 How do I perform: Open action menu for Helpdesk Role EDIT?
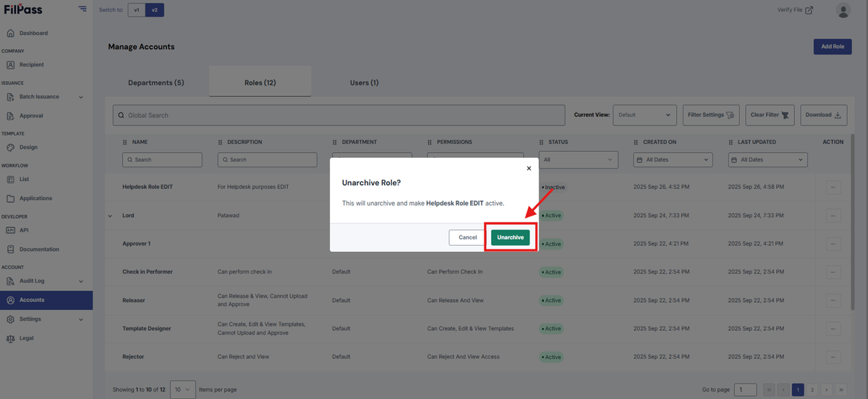pos(833,188)
